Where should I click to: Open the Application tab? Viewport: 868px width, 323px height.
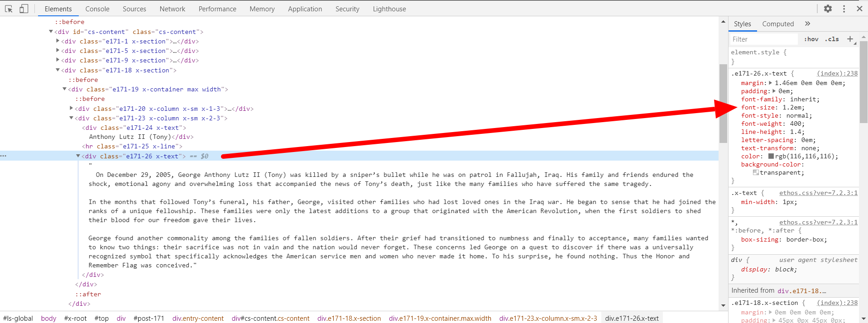(x=305, y=9)
